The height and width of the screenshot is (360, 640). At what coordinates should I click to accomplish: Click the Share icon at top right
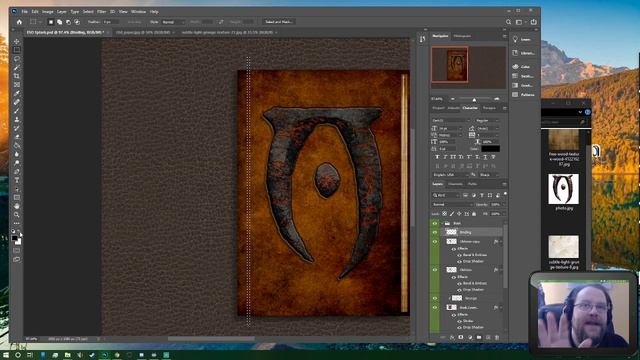coord(533,22)
